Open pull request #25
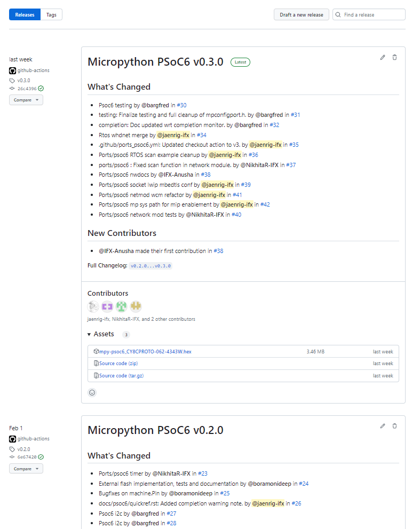The height and width of the screenshot is (529, 420). click(x=225, y=493)
